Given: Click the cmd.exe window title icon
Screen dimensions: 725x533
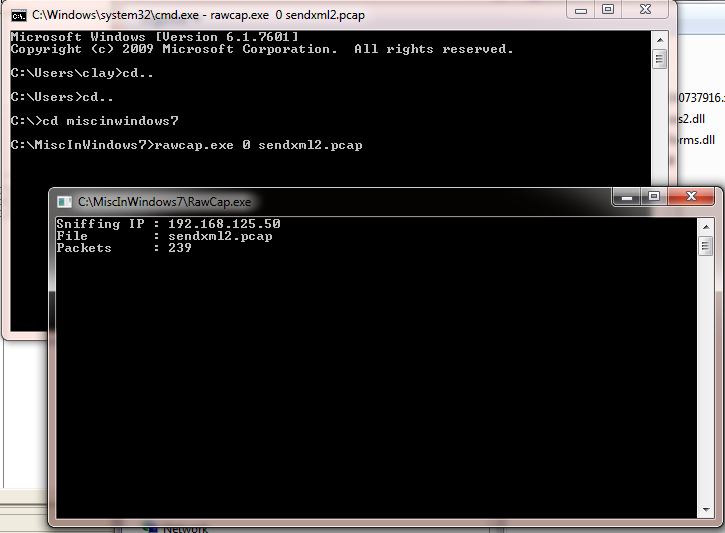Looking at the screenshot, I should tap(19, 16).
